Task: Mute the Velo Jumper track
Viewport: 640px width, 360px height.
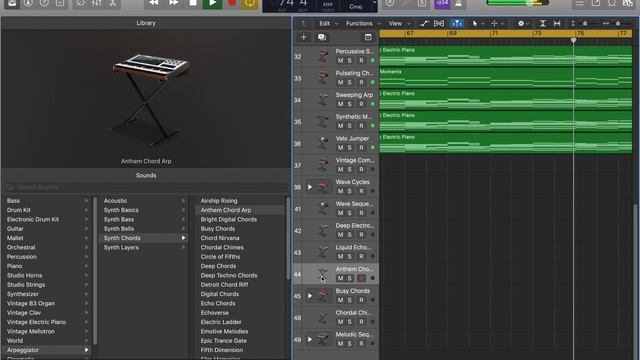Action: tap(340, 148)
